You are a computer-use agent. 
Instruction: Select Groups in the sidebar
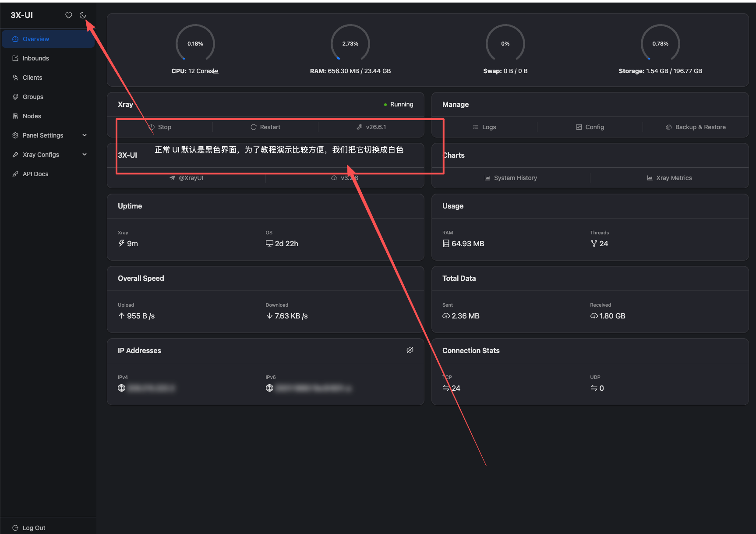click(x=48, y=97)
